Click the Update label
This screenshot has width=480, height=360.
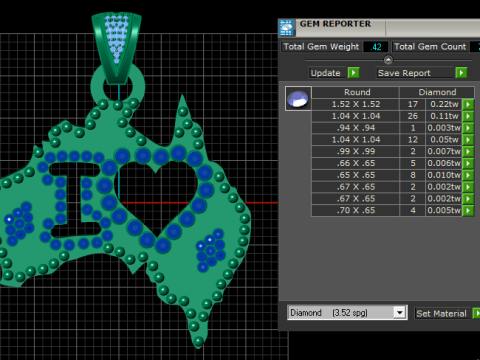326,73
